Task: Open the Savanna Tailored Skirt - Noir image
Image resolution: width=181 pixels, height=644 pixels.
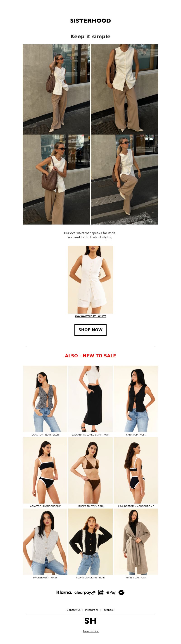Action: (90, 399)
